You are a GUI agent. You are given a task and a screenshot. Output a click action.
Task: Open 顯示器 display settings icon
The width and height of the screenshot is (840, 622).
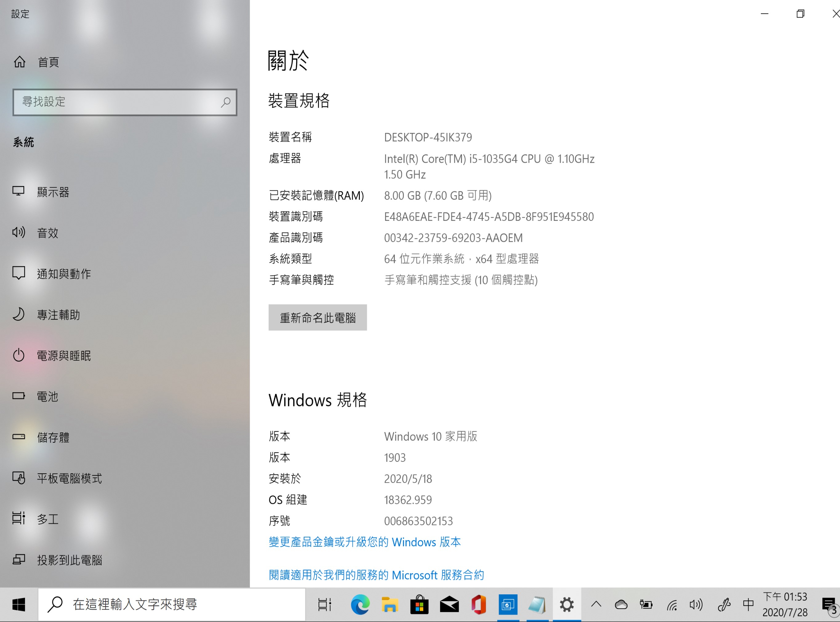(x=18, y=192)
